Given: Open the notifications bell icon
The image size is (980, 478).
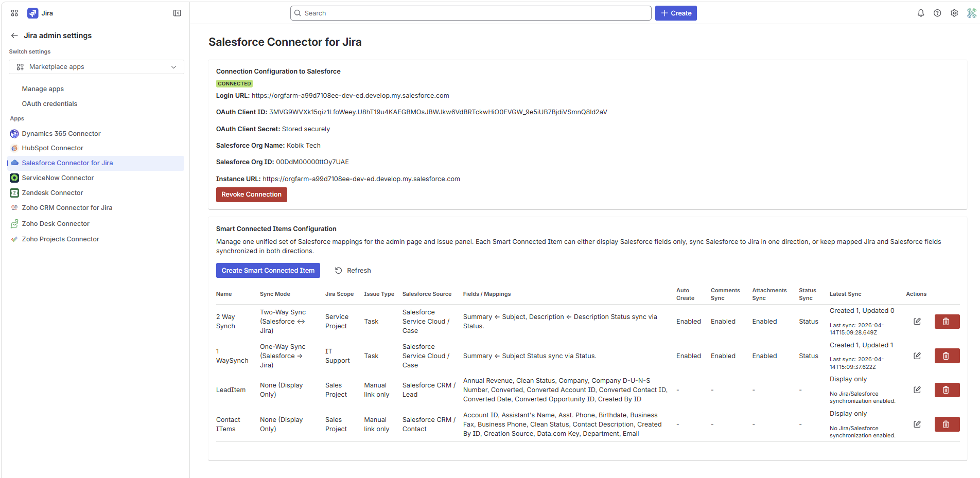Looking at the screenshot, I should [x=920, y=13].
